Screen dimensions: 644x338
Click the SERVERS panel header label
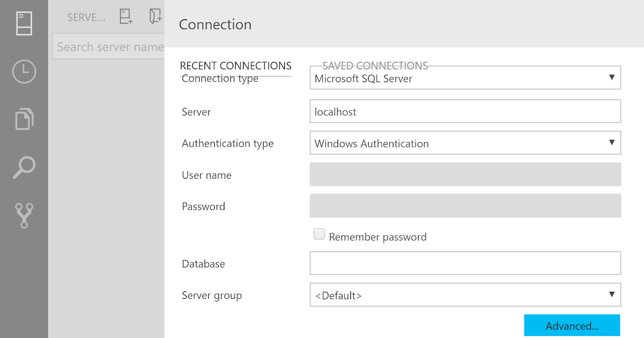tap(85, 17)
